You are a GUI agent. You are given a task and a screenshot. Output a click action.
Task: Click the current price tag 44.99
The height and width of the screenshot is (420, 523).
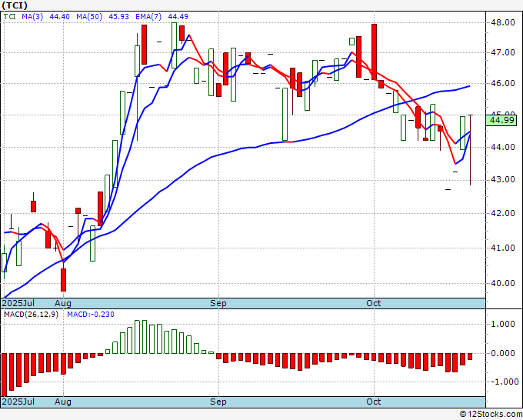502,120
